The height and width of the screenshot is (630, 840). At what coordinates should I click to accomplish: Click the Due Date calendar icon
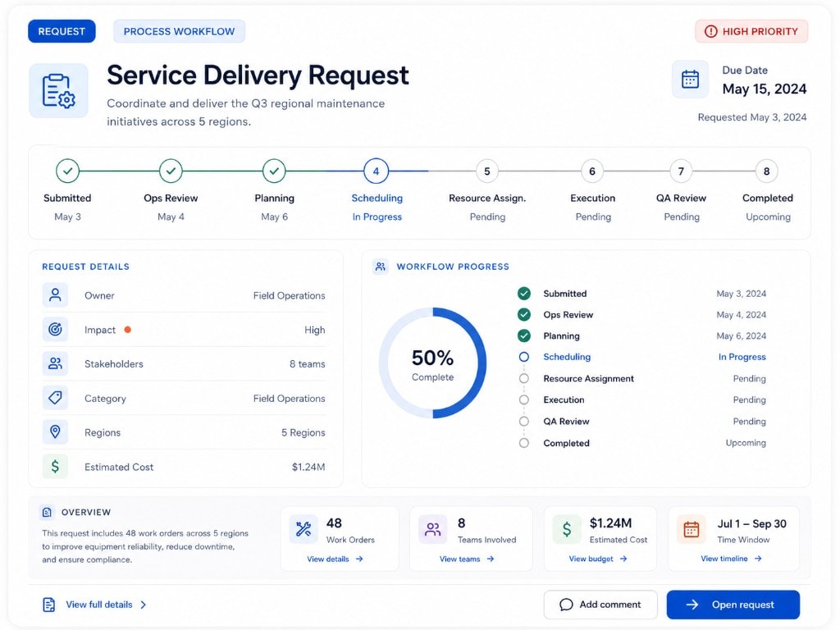690,80
